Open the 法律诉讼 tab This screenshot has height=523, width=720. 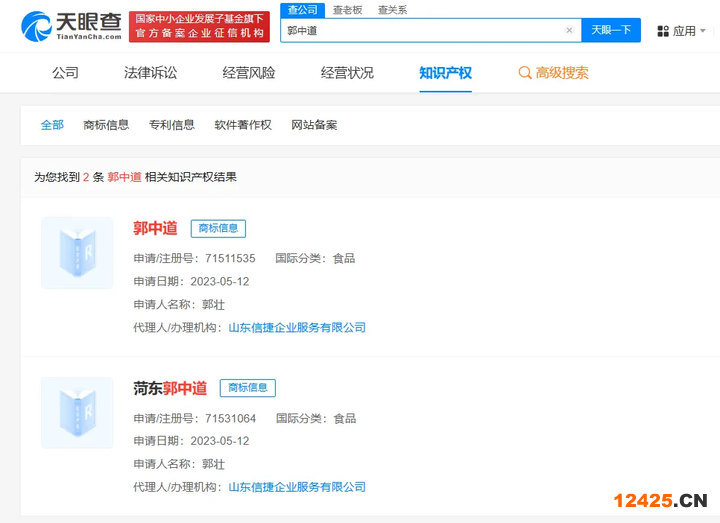click(150, 73)
